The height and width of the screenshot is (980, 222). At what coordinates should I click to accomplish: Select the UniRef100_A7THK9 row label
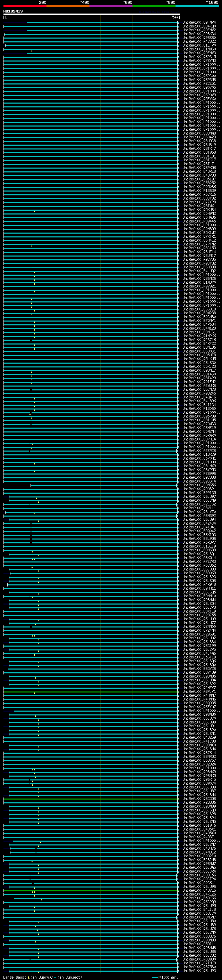coord(199,963)
